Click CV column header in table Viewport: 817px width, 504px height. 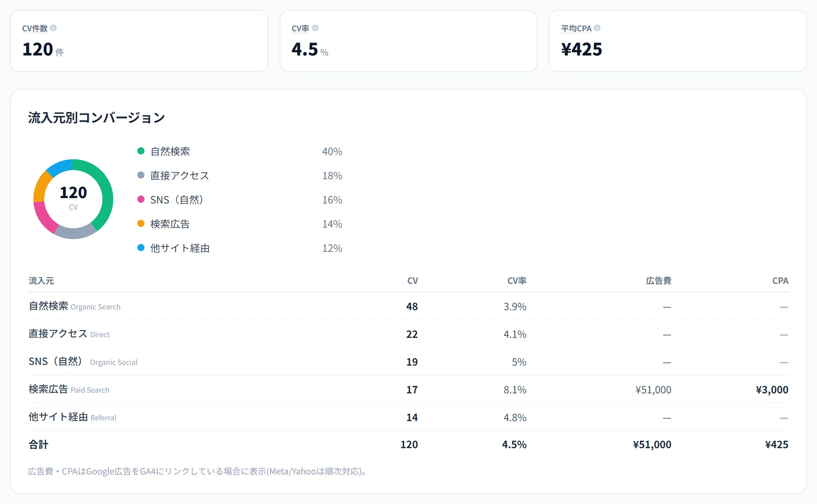click(x=412, y=281)
